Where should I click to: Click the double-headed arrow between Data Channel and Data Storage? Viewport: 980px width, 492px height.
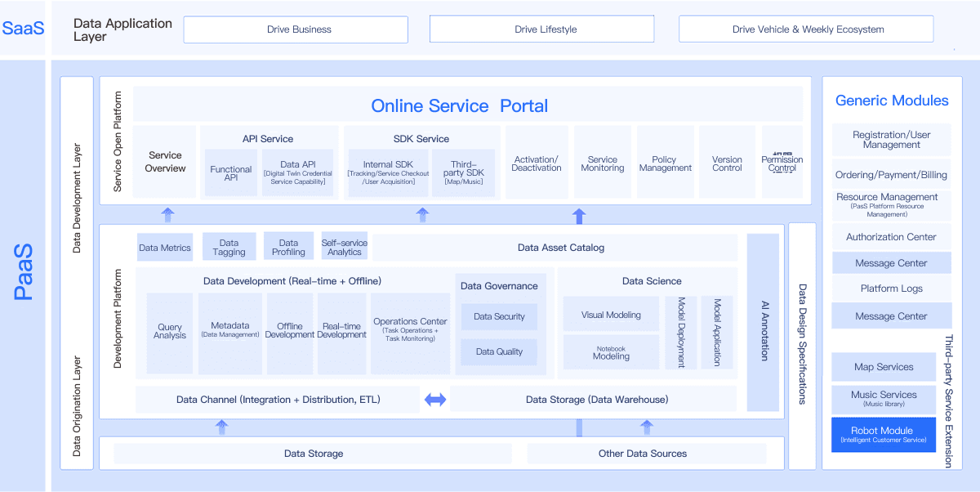click(435, 400)
